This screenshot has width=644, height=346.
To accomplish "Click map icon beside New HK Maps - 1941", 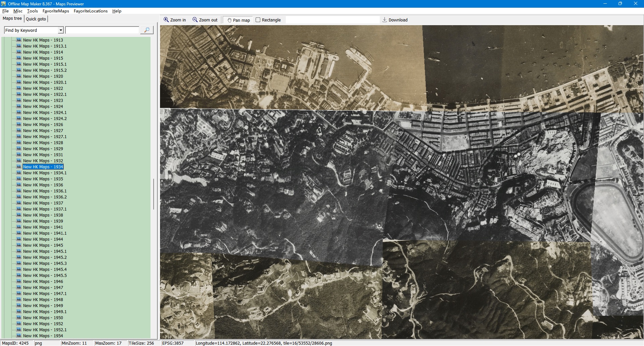I will click(x=19, y=227).
